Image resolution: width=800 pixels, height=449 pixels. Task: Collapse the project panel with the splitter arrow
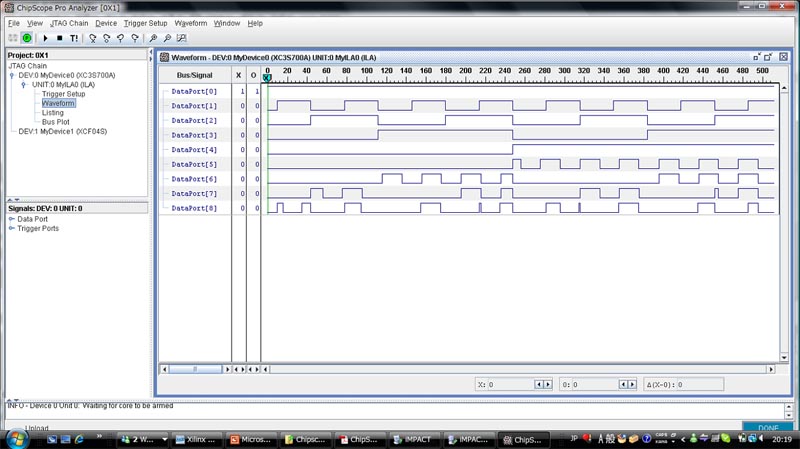tap(151, 52)
